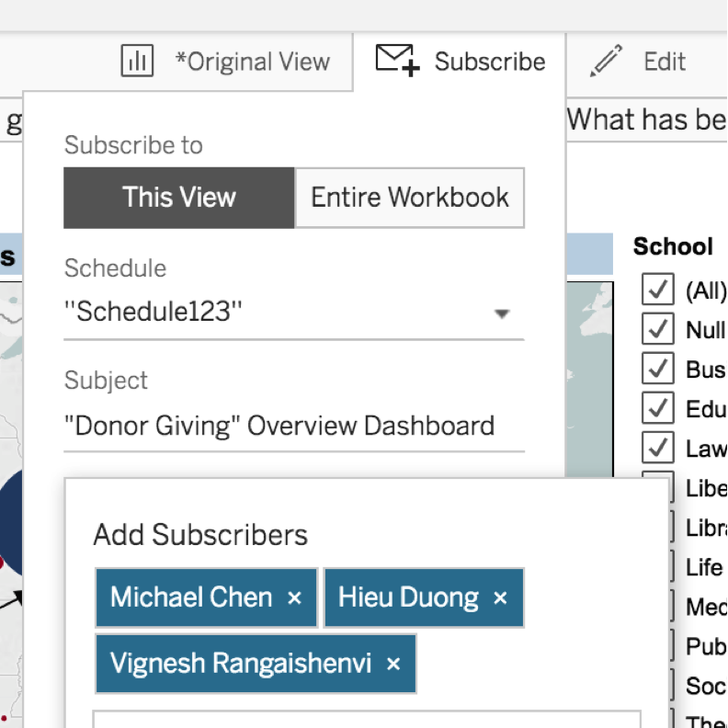Click the Subscribe envelope icon
This screenshot has height=728, width=728.
point(397,61)
